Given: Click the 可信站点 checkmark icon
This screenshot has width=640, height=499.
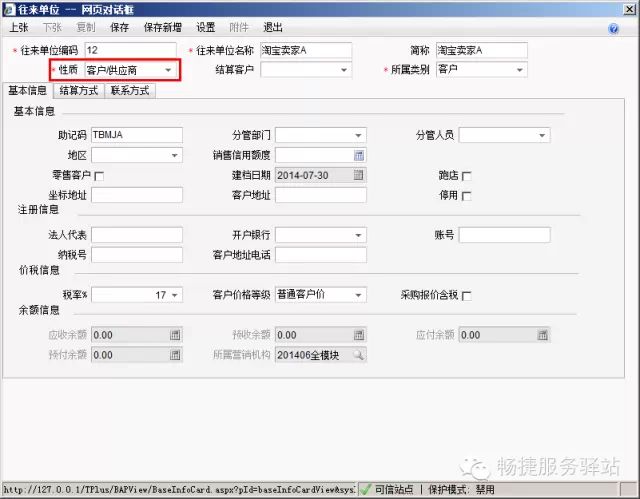Looking at the screenshot, I should [x=366, y=489].
